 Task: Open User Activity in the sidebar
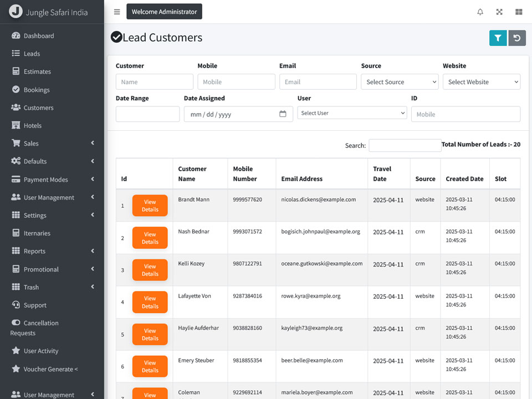click(40, 351)
